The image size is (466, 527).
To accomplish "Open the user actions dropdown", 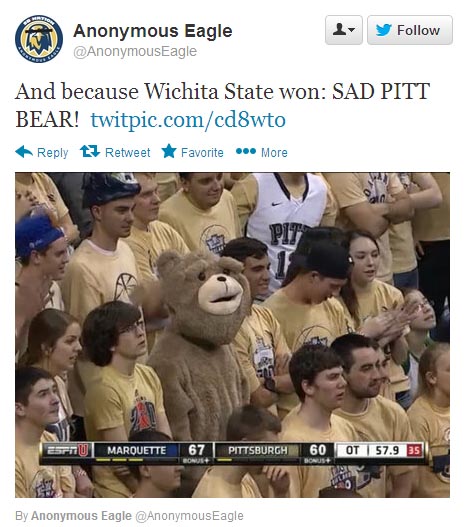I will pyautogui.click(x=344, y=30).
